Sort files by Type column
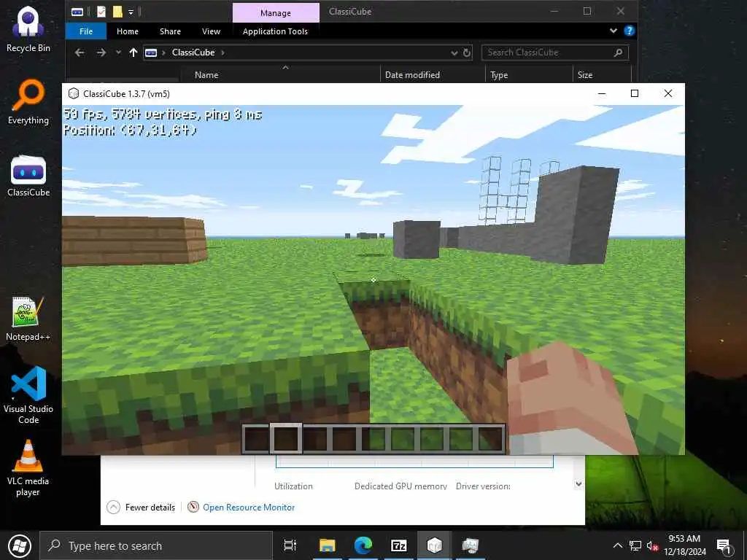747x560 pixels. (x=499, y=75)
